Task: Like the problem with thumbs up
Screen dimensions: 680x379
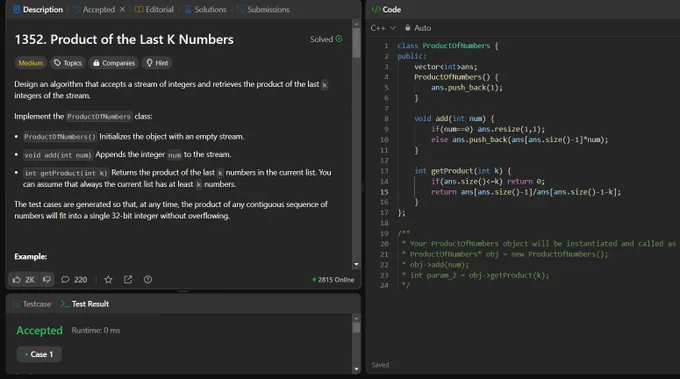Action: (x=23, y=280)
